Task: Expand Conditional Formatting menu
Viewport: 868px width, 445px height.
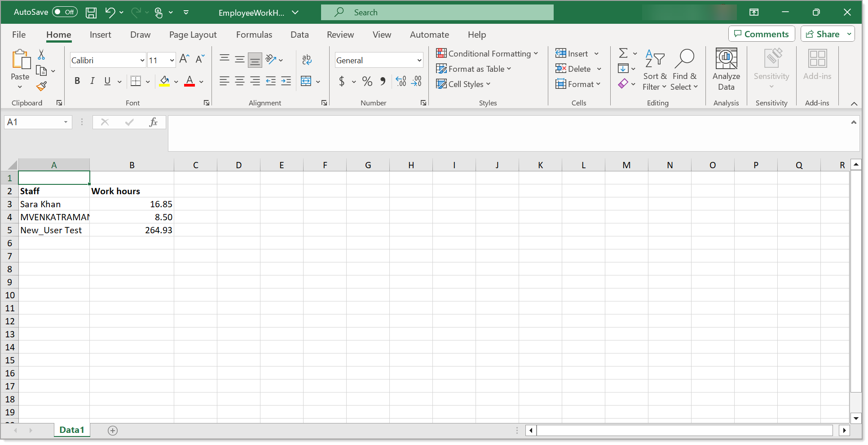Action: [x=487, y=53]
